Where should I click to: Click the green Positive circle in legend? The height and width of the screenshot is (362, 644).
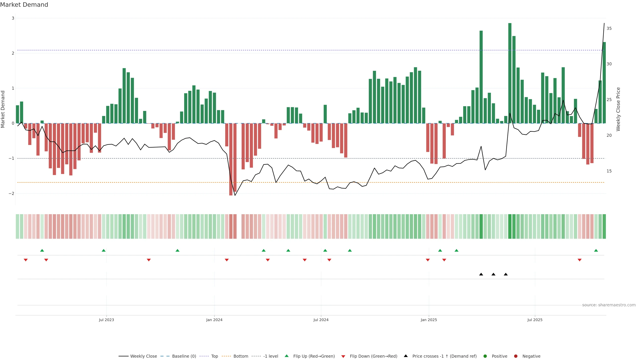[x=485, y=356]
